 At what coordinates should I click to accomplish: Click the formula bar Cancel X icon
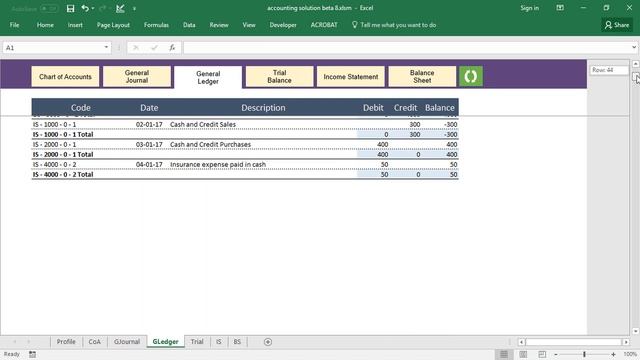pyautogui.click(x=136, y=48)
